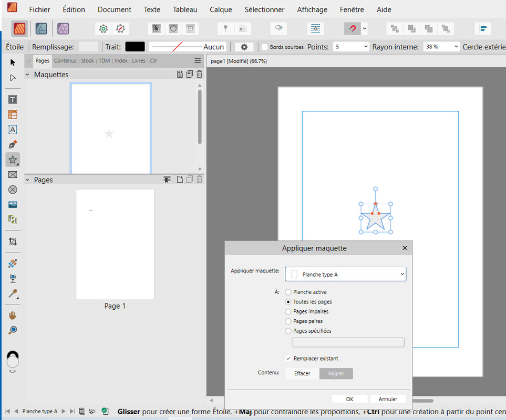Select the Picture Frame Rectangle tool
506x420 pixels.
click(13, 175)
